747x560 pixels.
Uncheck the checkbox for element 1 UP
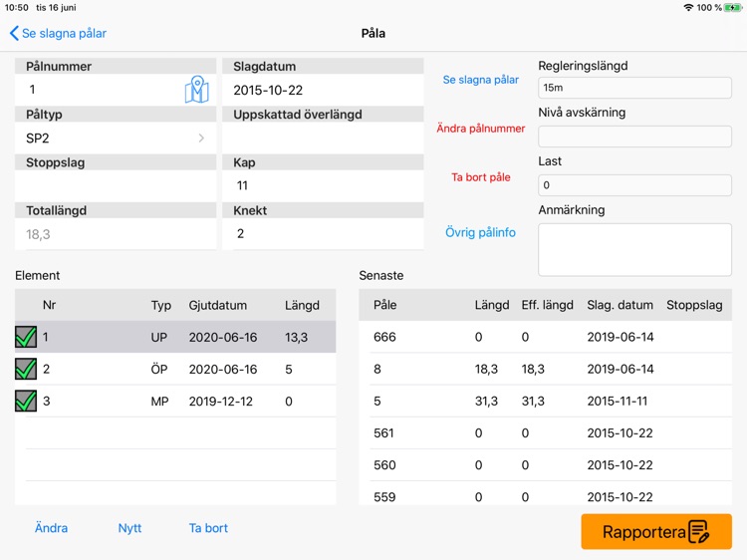(26, 337)
